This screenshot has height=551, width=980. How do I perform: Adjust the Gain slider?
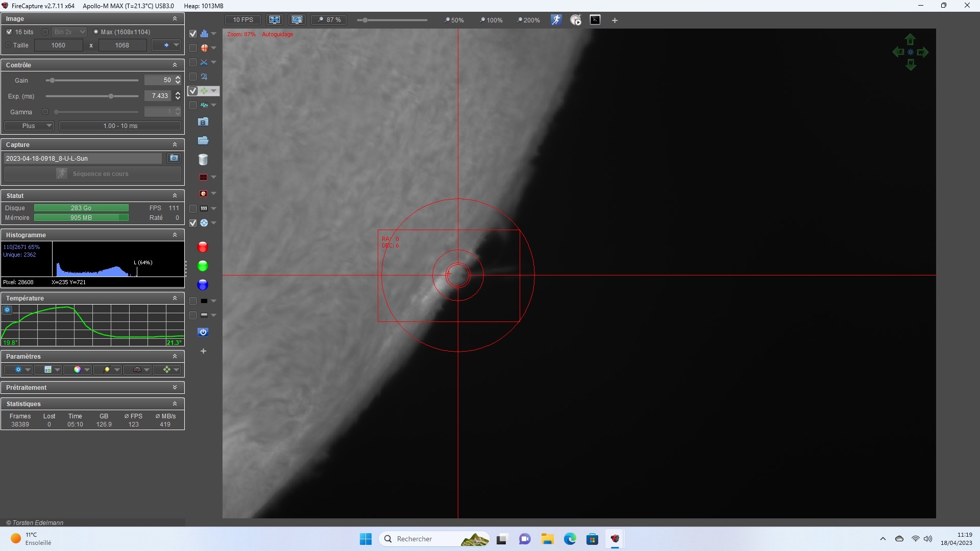[92, 81]
